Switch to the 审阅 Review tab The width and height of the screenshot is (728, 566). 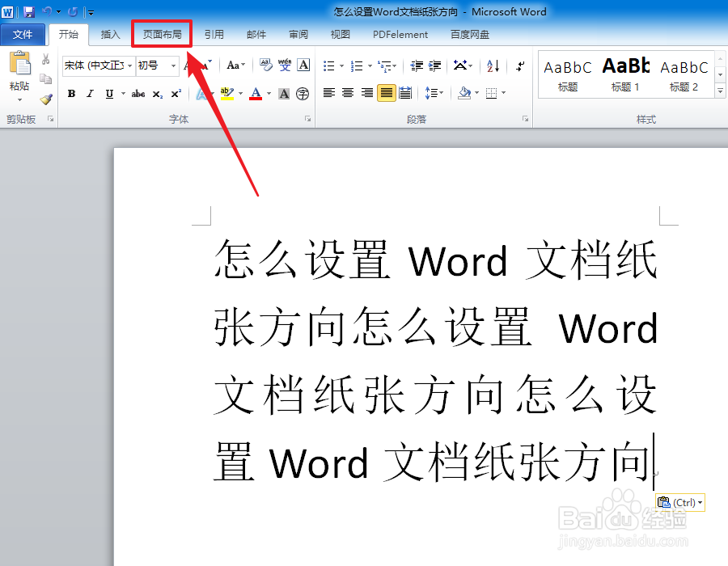(298, 34)
